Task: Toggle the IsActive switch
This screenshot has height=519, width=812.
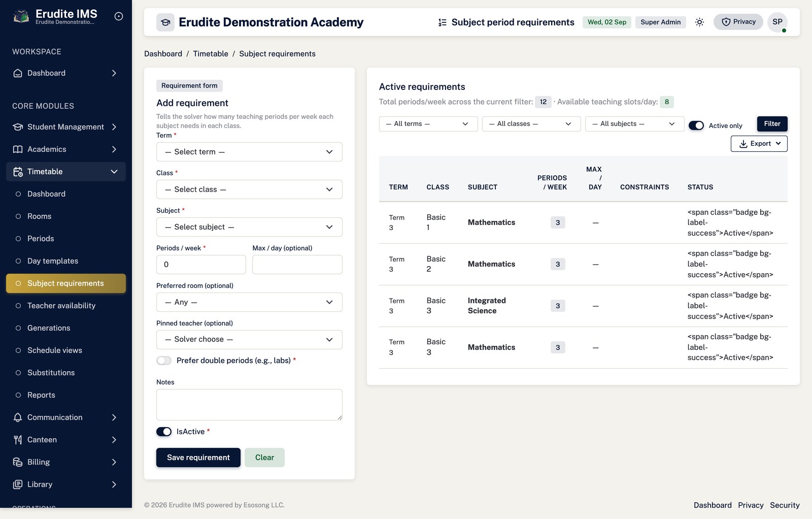Action: coord(164,432)
